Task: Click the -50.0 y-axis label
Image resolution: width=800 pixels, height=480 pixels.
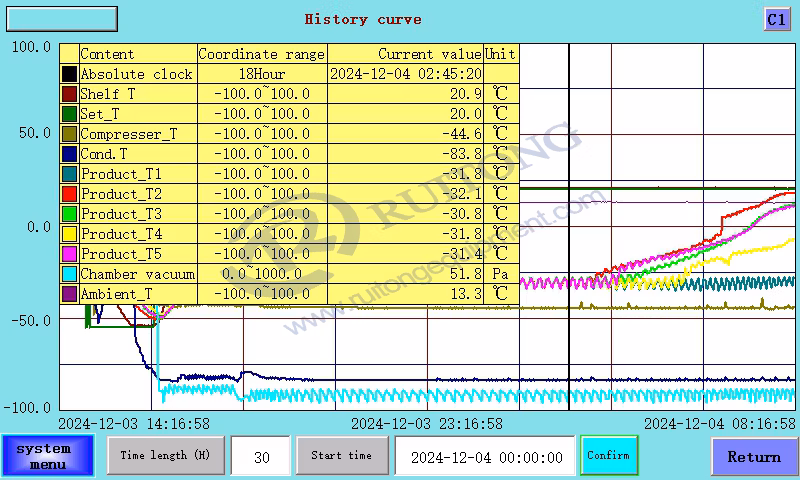Action: [x=31, y=321]
